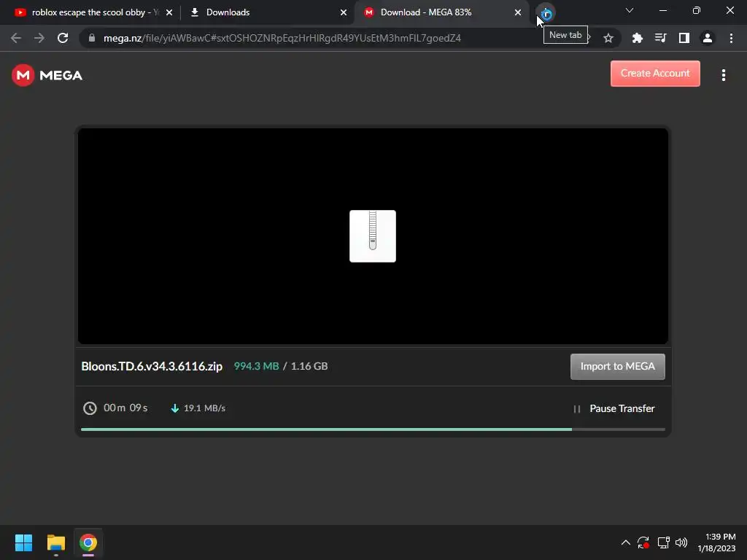Click the download speed arrow icon
The image size is (747, 560).
pos(175,408)
